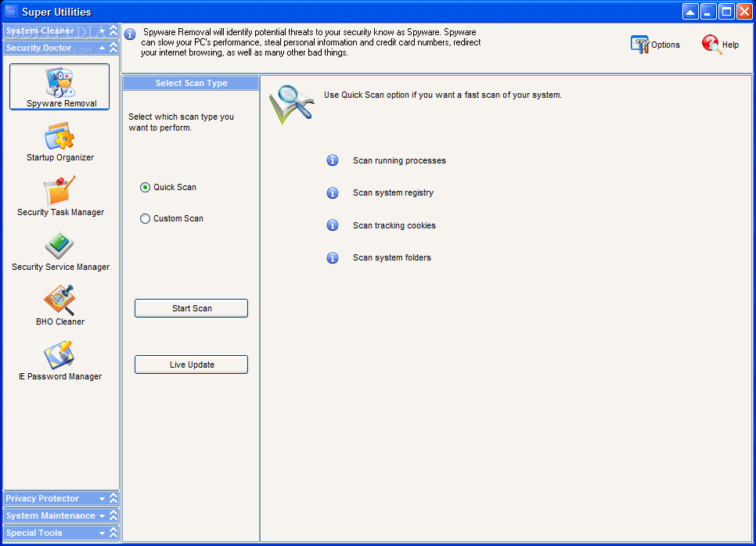The width and height of the screenshot is (756, 546).
Task: Click the Live Update button
Action: click(192, 365)
